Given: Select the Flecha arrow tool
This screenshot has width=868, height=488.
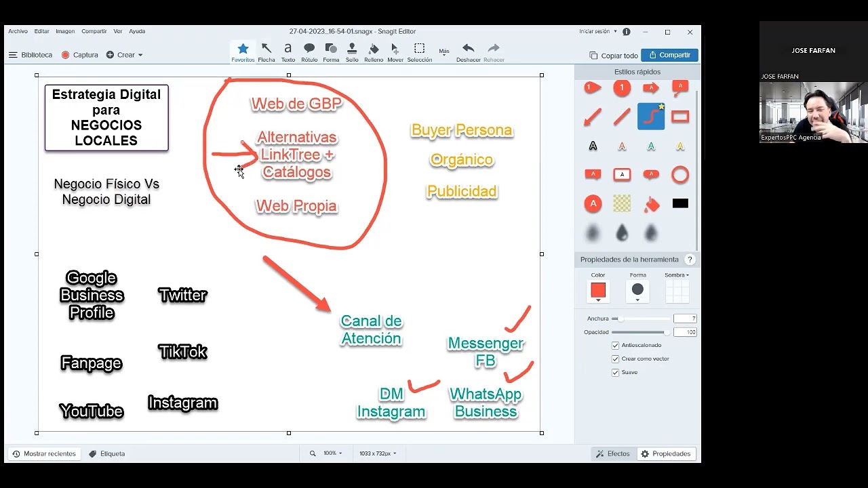Looking at the screenshot, I should point(267,52).
